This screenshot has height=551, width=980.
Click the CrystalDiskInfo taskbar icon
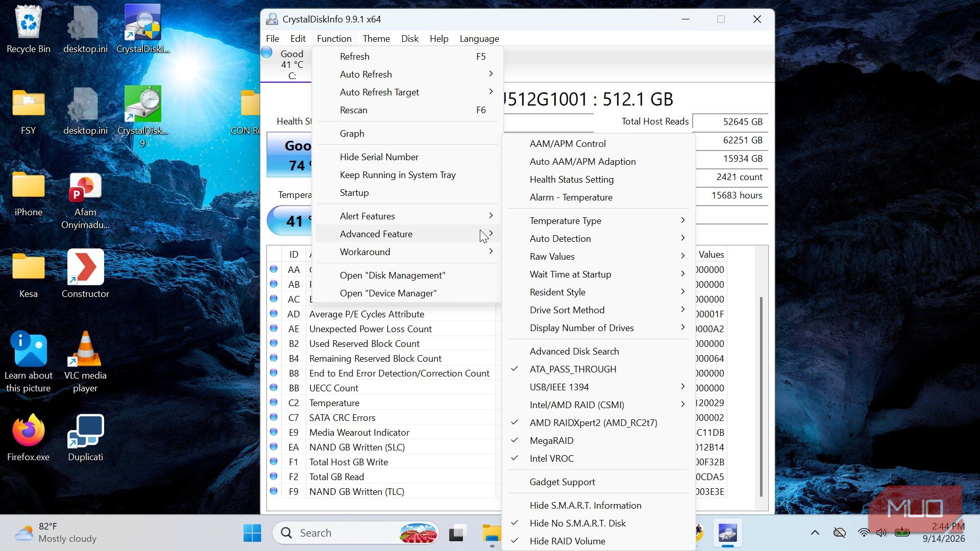click(x=727, y=533)
